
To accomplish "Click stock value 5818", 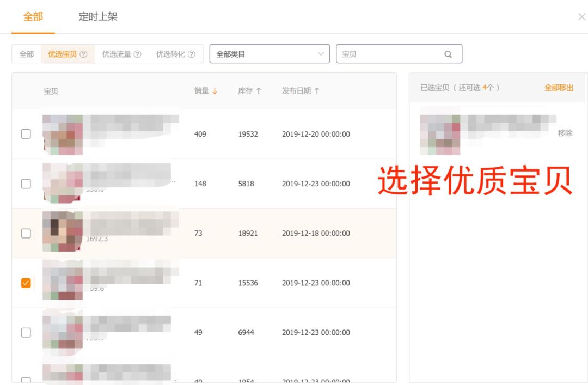I will (246, 184).
